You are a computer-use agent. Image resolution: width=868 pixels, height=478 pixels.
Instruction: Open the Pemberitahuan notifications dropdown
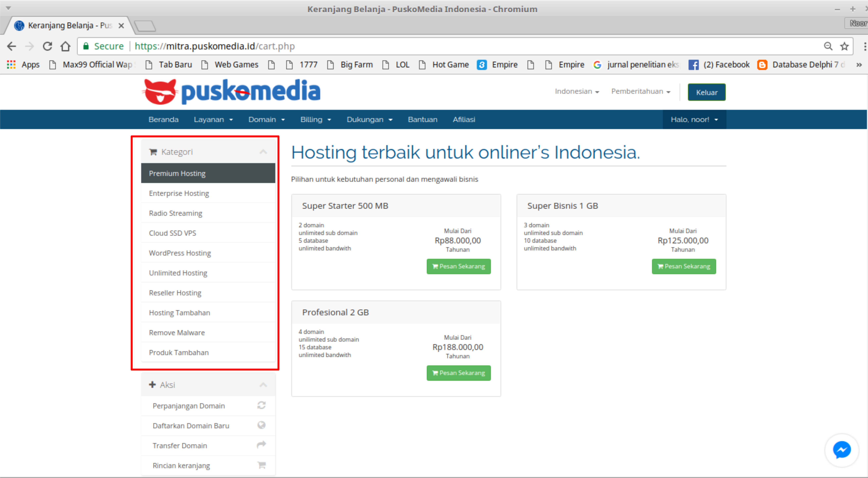(641, 91)
